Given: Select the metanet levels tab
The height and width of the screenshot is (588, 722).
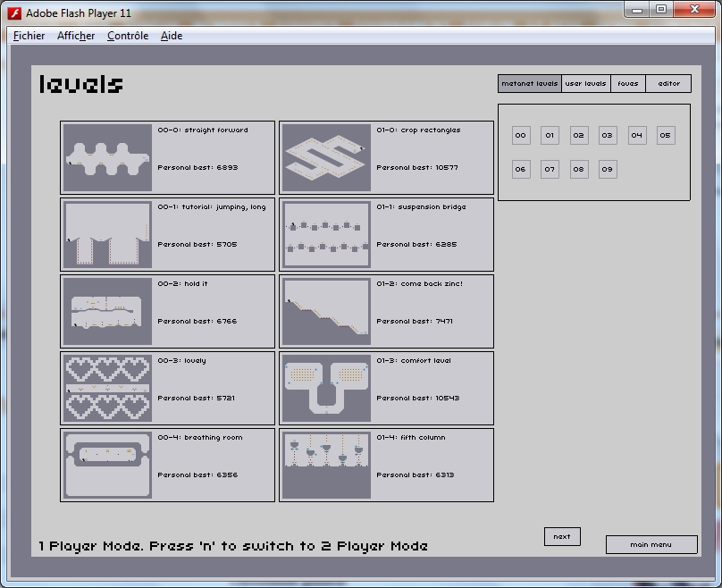Looking at the screenshot, I should [530, 84].
